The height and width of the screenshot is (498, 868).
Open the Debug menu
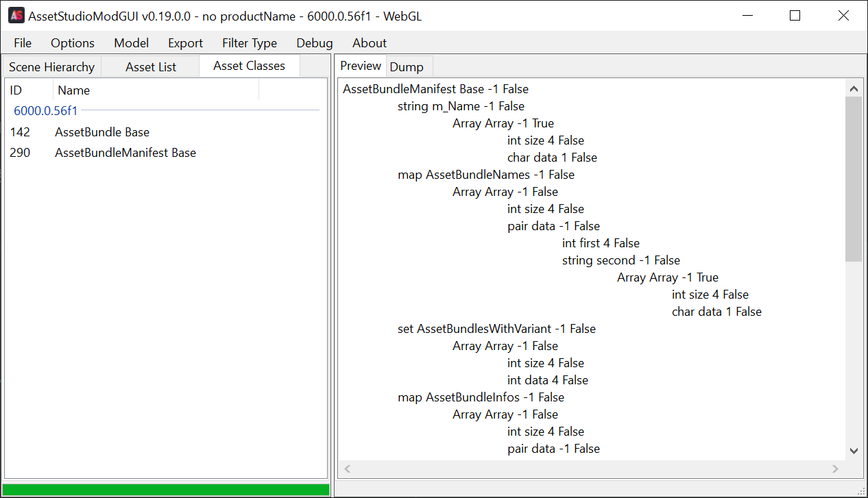[x=315, y=43]
